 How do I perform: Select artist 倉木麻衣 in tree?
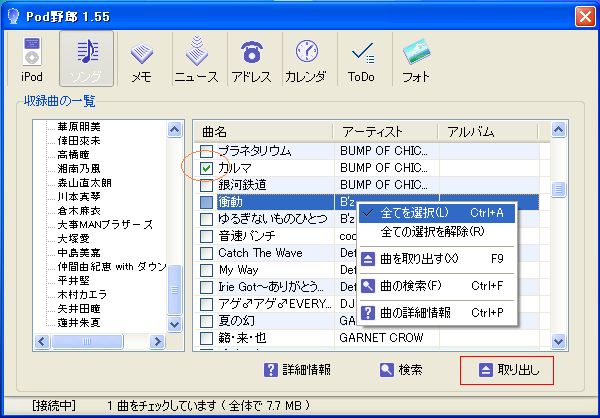click(x=79, y=211)
